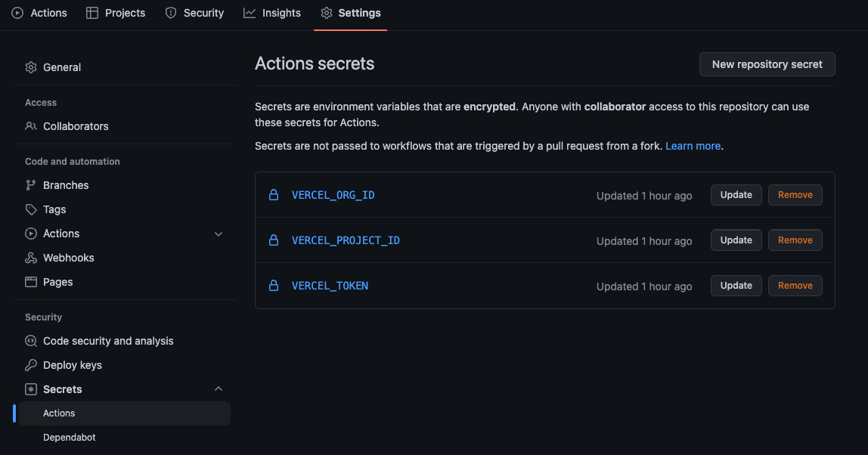Click the Branches icon in the sidebar
868x455 pixels.
tap(30, 184)
